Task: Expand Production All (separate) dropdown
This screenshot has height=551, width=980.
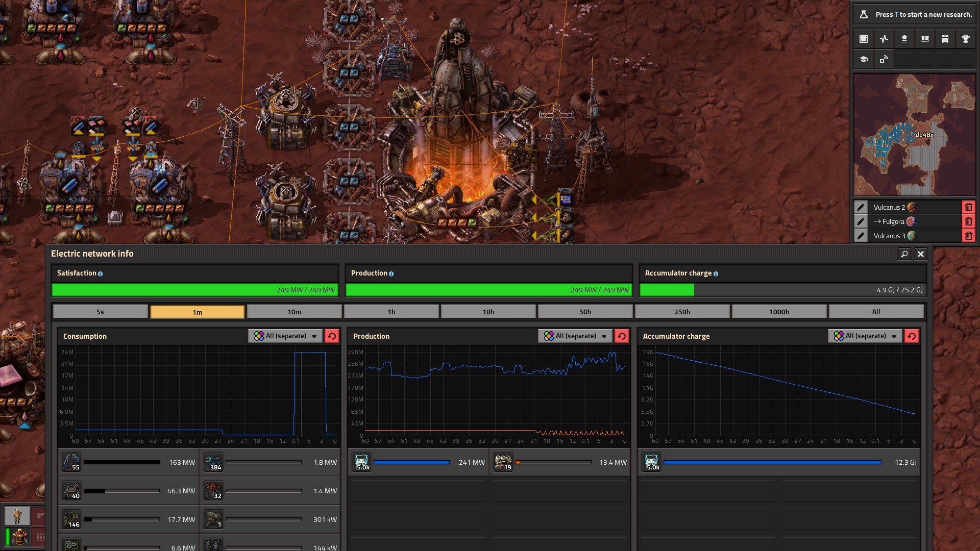Action: click(x=575, y=336)
